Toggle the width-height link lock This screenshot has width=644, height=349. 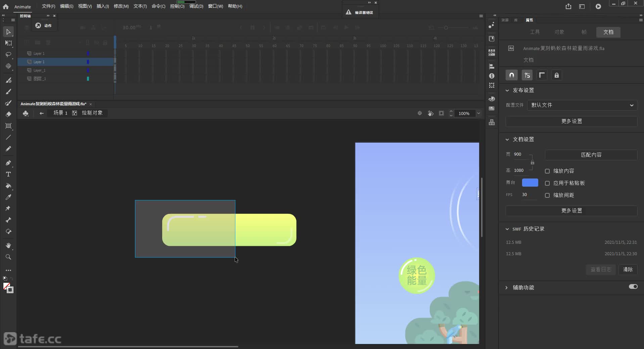point(532,163)
